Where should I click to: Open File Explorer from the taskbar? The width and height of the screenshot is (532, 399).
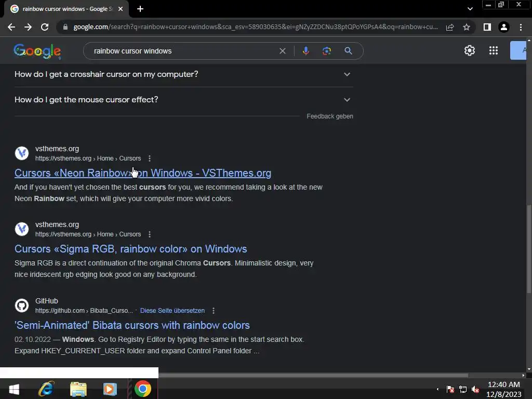[x=78, y=389]
